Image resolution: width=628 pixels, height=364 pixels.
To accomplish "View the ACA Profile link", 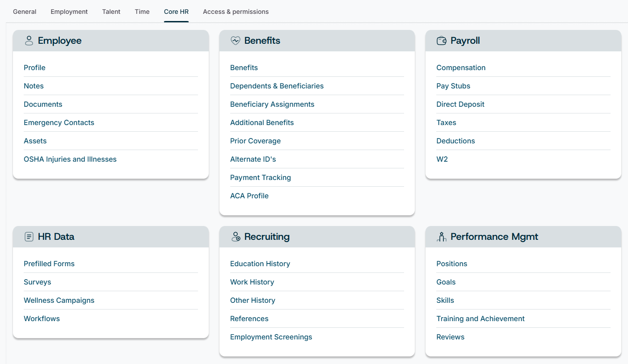I will click(x=249, y=196).
